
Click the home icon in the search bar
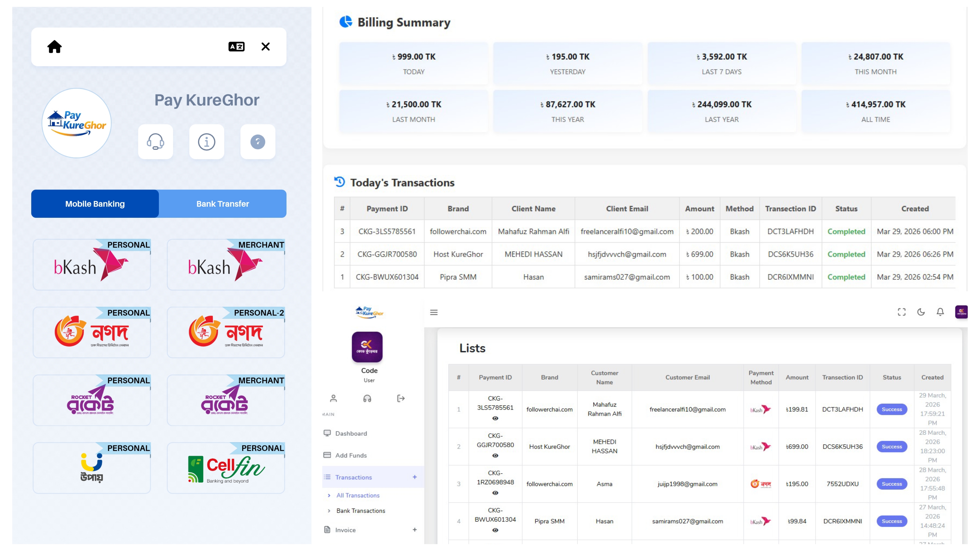(x=54, y=46)
